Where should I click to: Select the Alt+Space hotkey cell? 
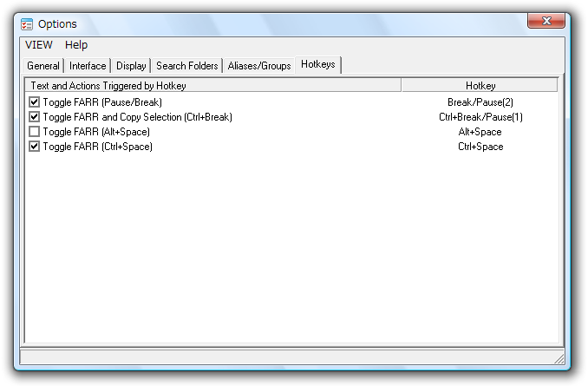[x=480, y=132]
